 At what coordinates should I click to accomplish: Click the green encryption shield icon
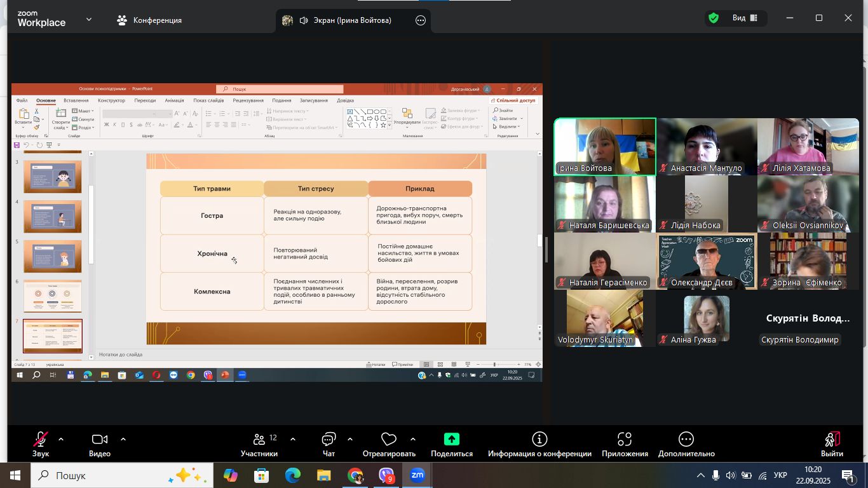click(714, 18)
